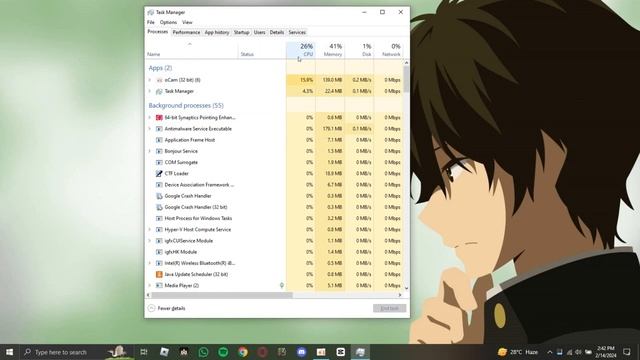Expand the Bonjour Service row
The height and width of the screenshot is (360, 640).
pyautogui.click(x=150, y=151)
